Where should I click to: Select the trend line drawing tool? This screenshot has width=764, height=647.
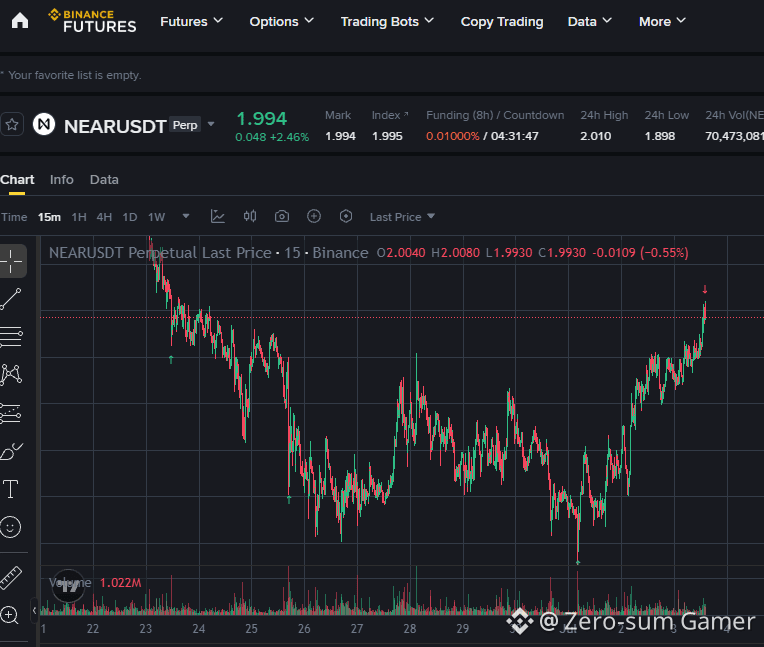click(x=11, y=299)
